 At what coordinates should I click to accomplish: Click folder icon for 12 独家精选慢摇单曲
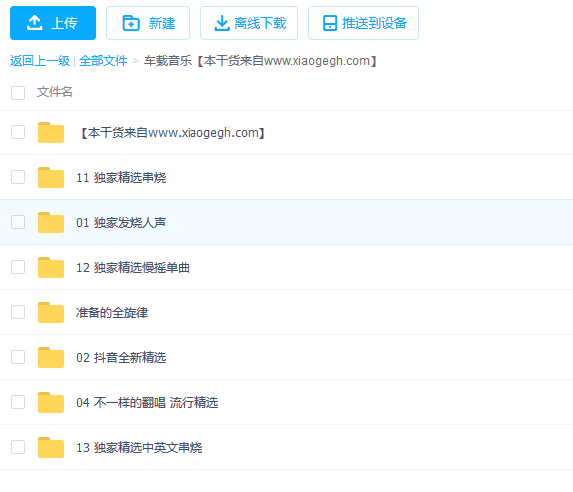pos(51,267)
